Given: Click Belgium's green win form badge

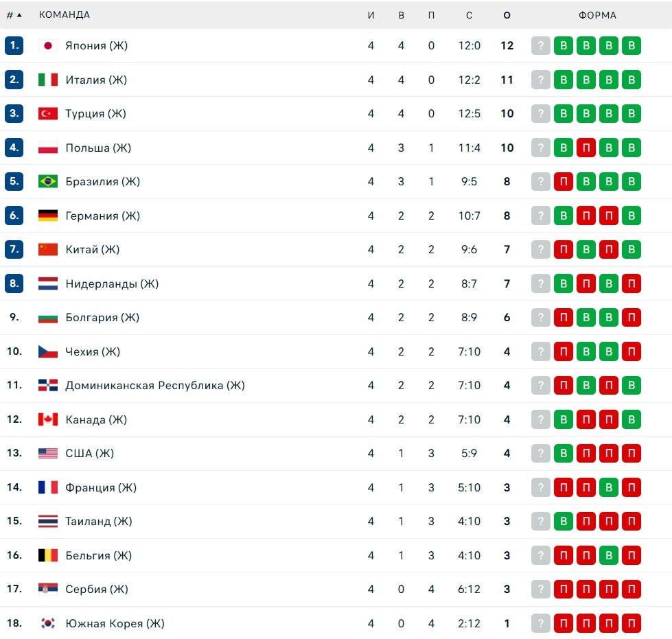Looking at the screenshot, I should pos(609,555).
